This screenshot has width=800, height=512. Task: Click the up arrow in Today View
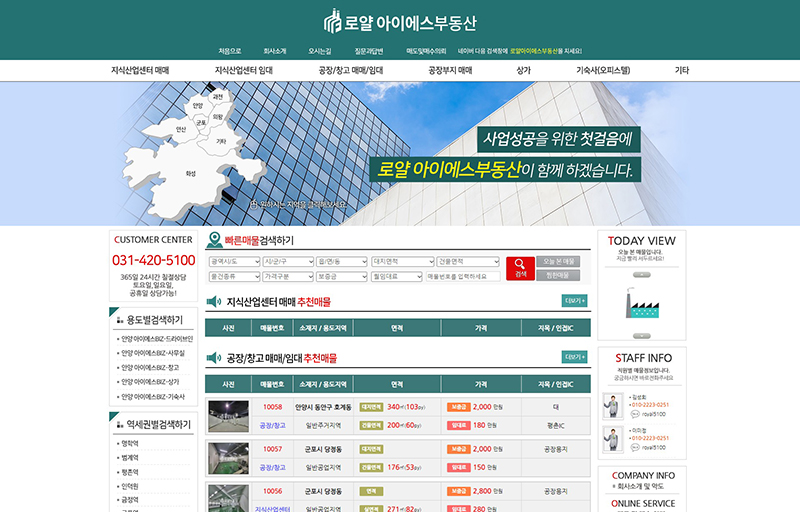[x=641, y=275]
